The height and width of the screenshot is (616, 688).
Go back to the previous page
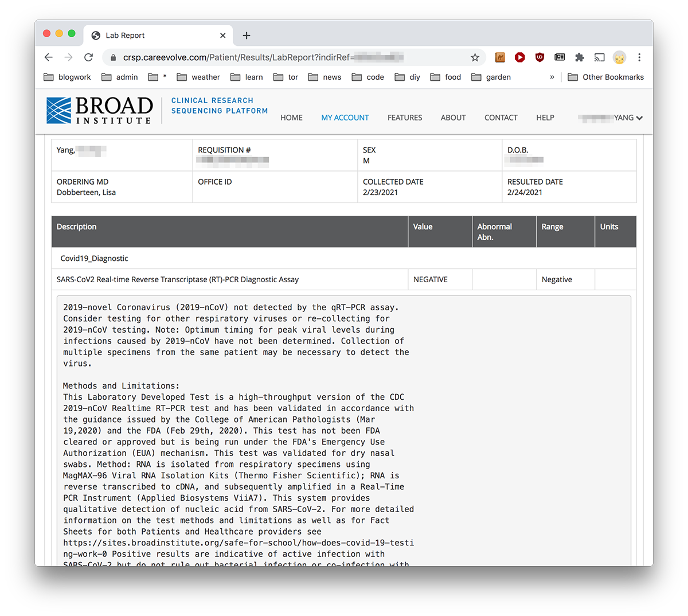49,57
